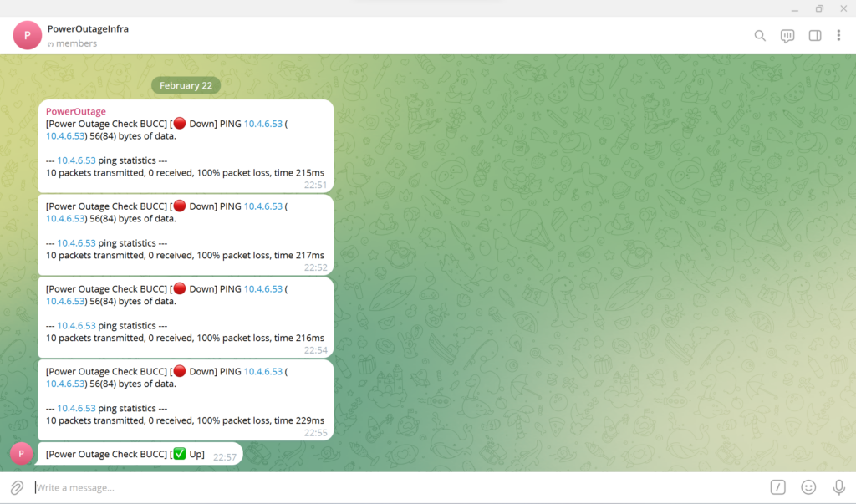Click the pink PowerOutage sender name

(x=75, y=111)
